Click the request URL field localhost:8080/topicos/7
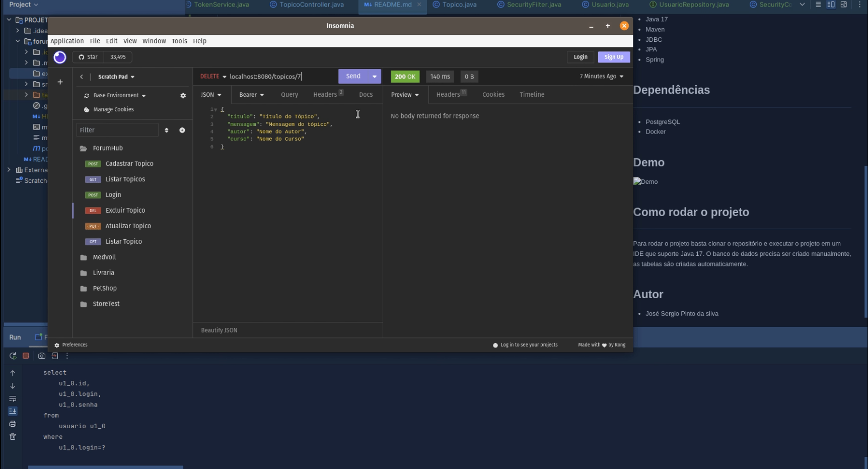The image size is (868, 469). [282, 77]
